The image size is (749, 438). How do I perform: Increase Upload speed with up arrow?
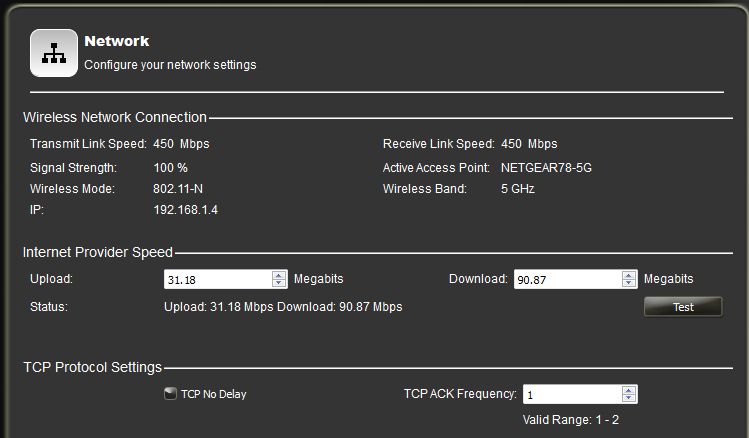(x=278, y=275)
